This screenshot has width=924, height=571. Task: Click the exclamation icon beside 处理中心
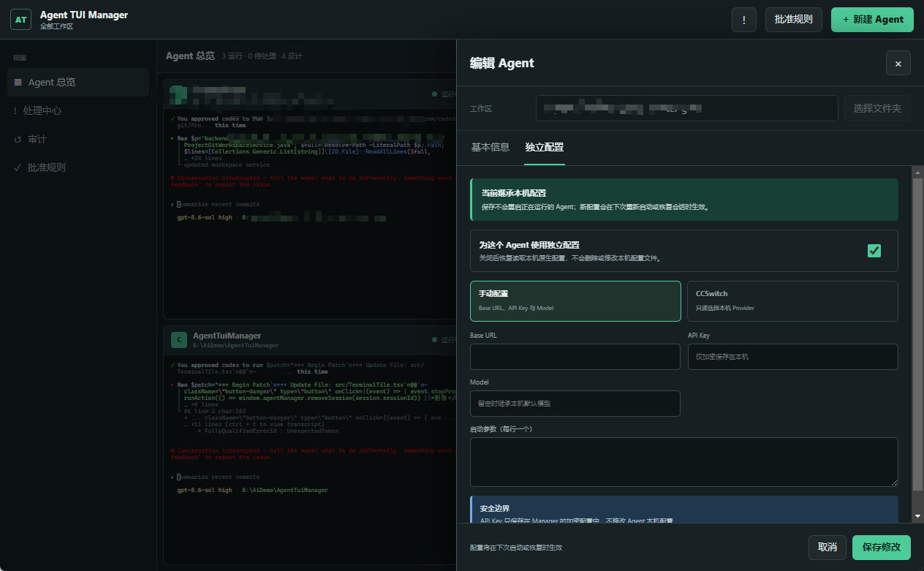coord(15,111)
